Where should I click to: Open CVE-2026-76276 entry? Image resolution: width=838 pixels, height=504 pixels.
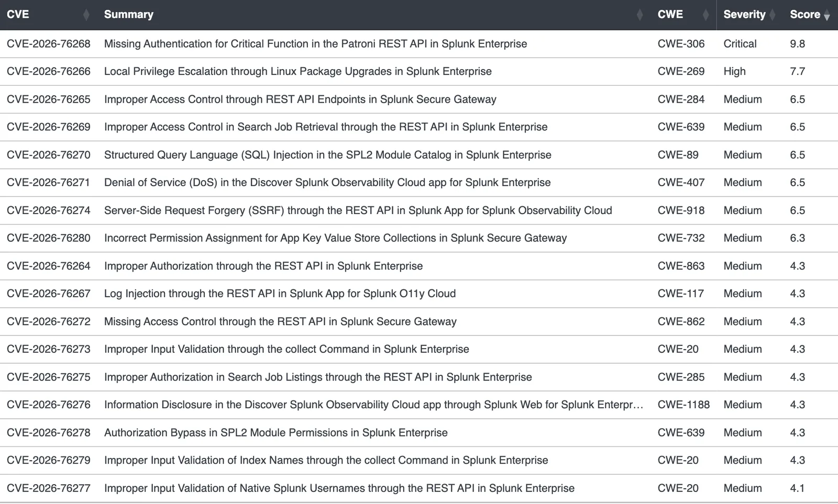tap(49, 405)
